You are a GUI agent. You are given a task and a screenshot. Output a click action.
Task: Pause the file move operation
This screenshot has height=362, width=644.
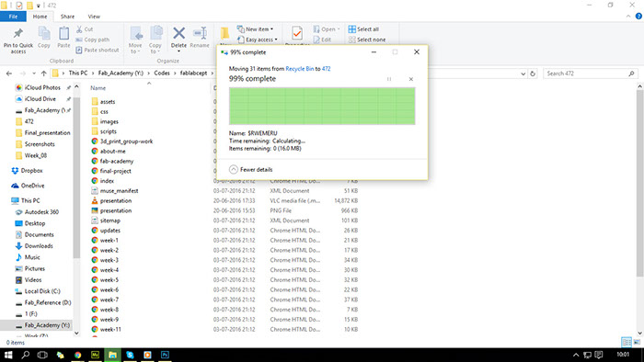(389, 79)
